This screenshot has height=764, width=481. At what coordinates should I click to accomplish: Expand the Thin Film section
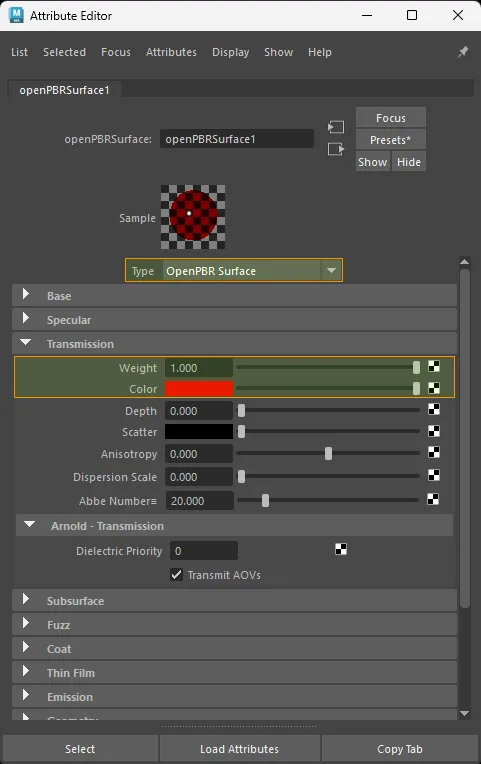click(x=234, y=672)
